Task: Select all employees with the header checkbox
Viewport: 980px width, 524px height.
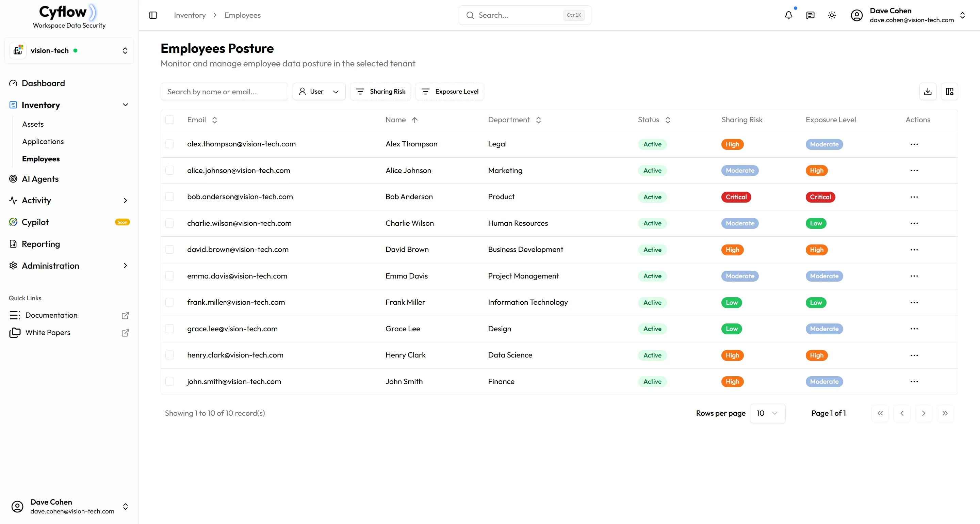Action: (170, 120)
